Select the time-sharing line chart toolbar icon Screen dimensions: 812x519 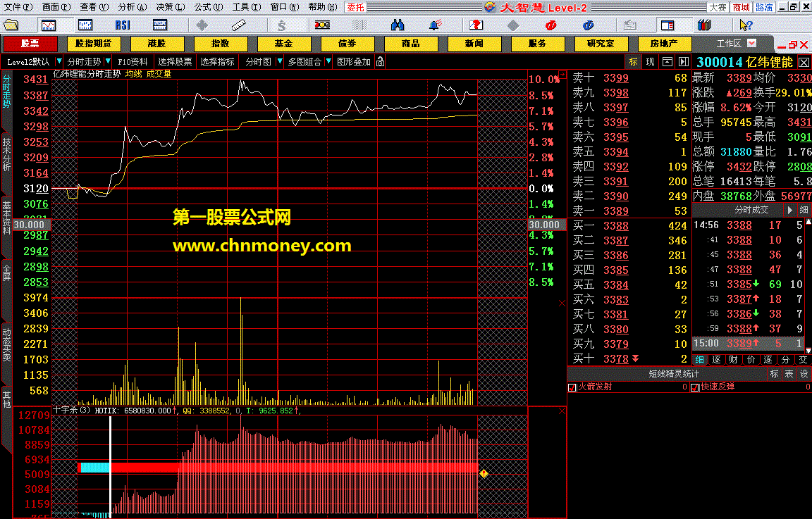pyautogui.click(x=49, y=25)
